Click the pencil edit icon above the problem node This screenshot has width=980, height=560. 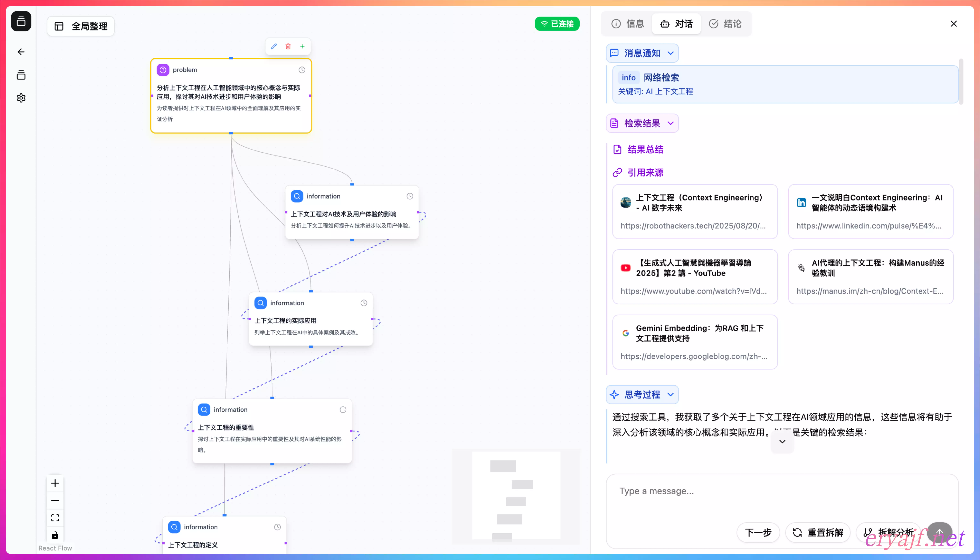click(274, 47)
